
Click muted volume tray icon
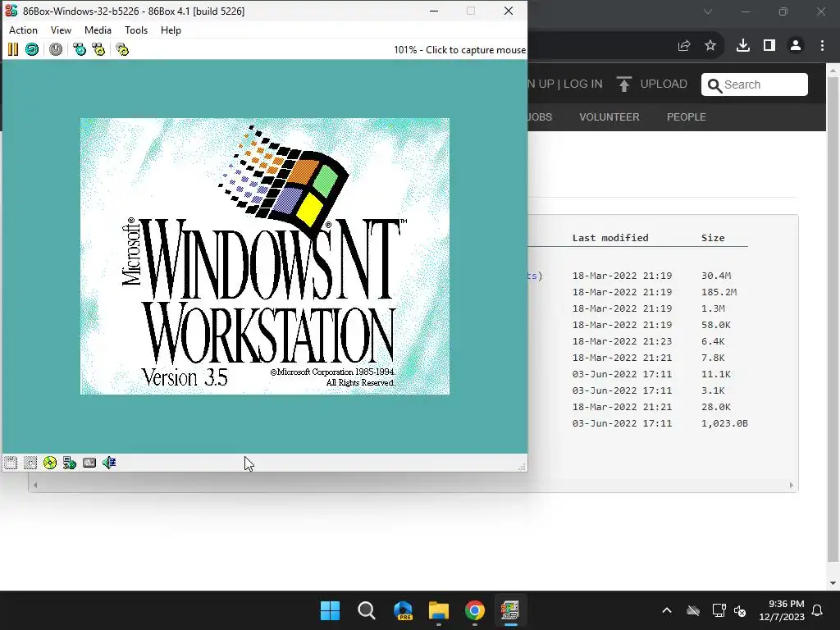741,610
